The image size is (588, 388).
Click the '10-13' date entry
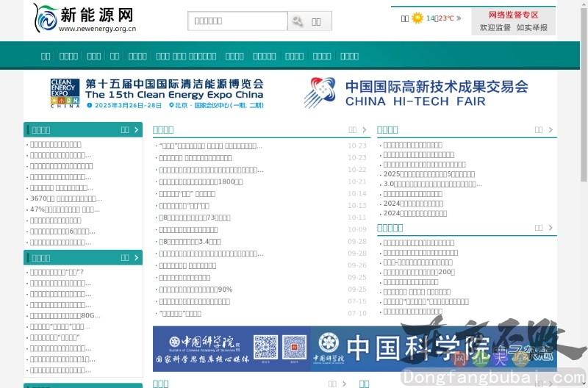(357, 206)
